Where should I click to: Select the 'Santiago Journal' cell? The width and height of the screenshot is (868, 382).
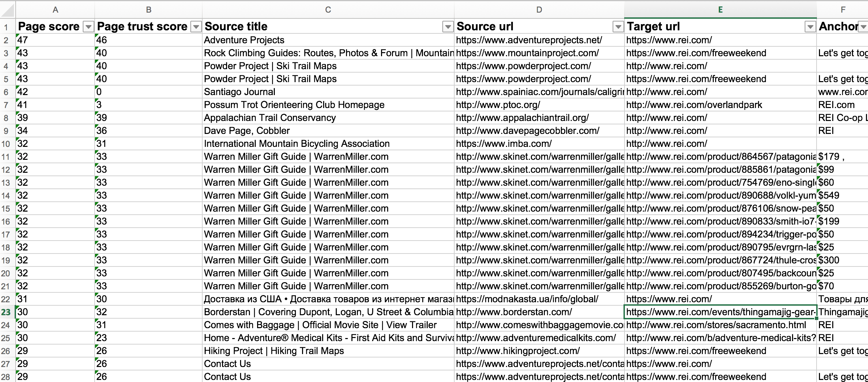[x=328, y=92]
